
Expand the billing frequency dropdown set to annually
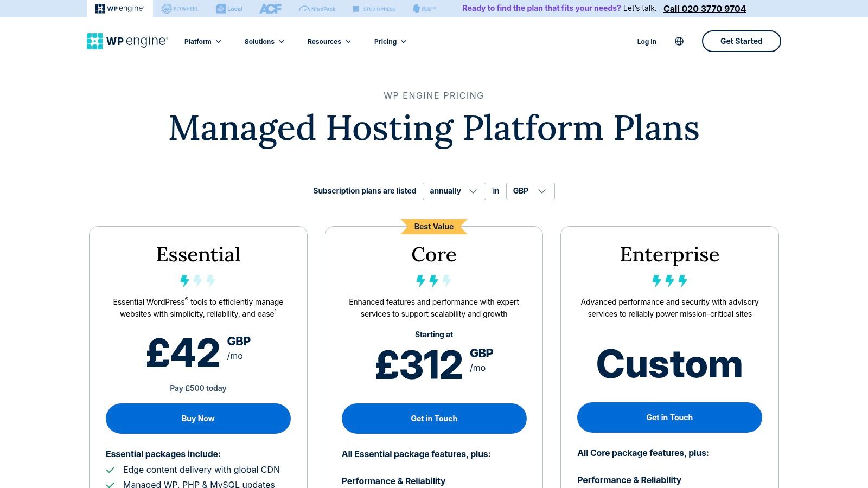(454, 191)
